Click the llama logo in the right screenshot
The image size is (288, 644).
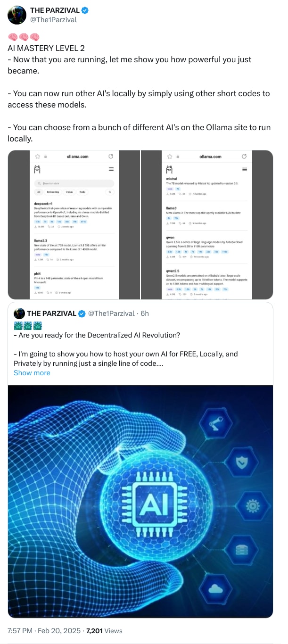pyautogui.click(x=169, y=170)
